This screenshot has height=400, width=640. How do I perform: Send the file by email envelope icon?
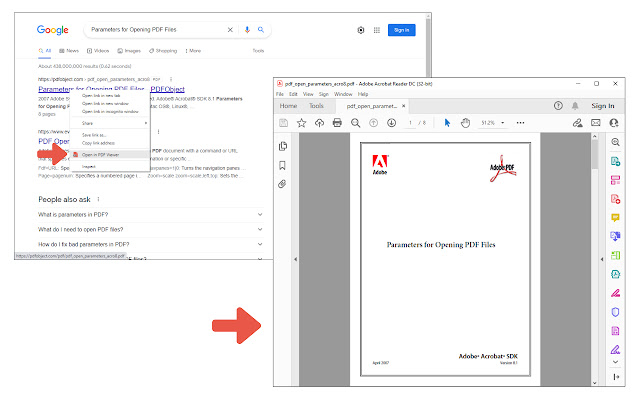pos(596,123)
